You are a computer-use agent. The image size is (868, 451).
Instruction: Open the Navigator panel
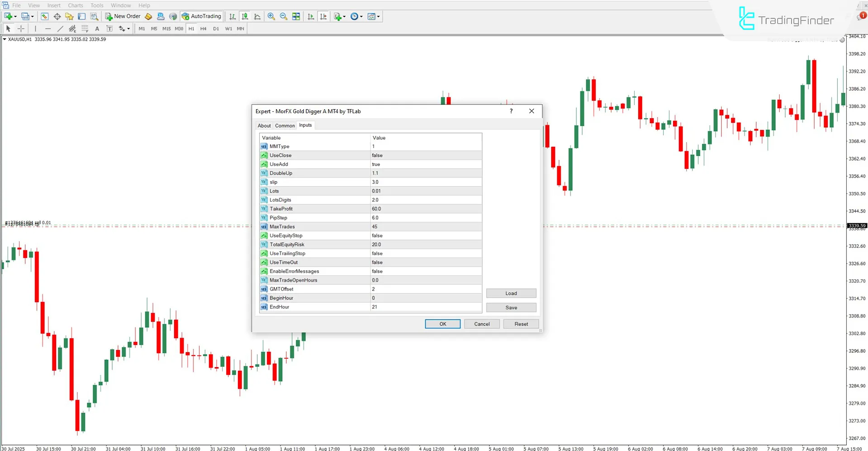(69, 16)
